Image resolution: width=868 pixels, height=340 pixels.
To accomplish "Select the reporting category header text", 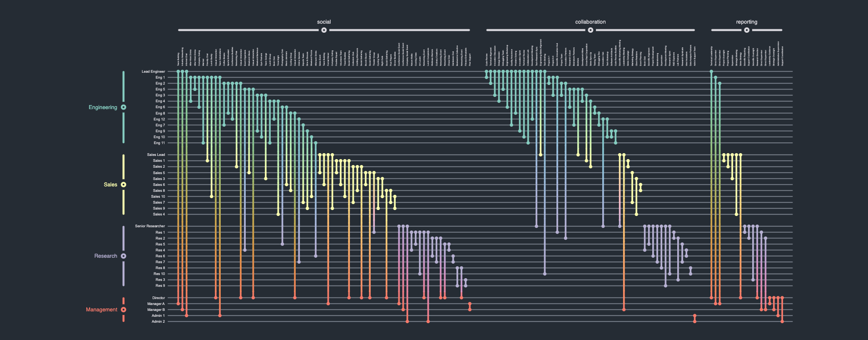I will [746, 22].
